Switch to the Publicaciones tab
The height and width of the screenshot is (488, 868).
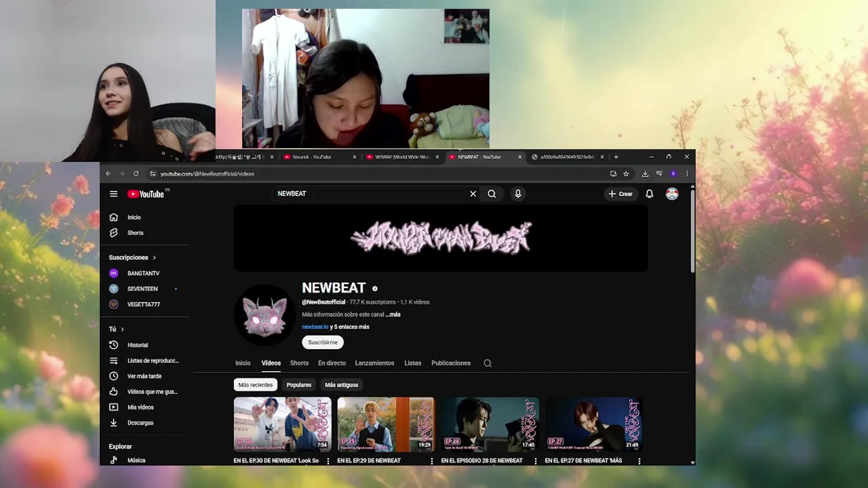[451, 363]
